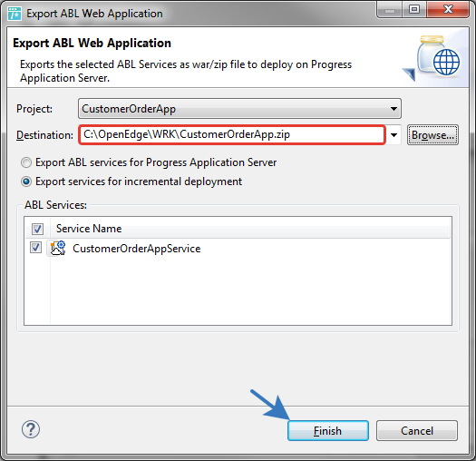Click the Cancel button
This screenshot has width=476, height=461.
[417, 431]
